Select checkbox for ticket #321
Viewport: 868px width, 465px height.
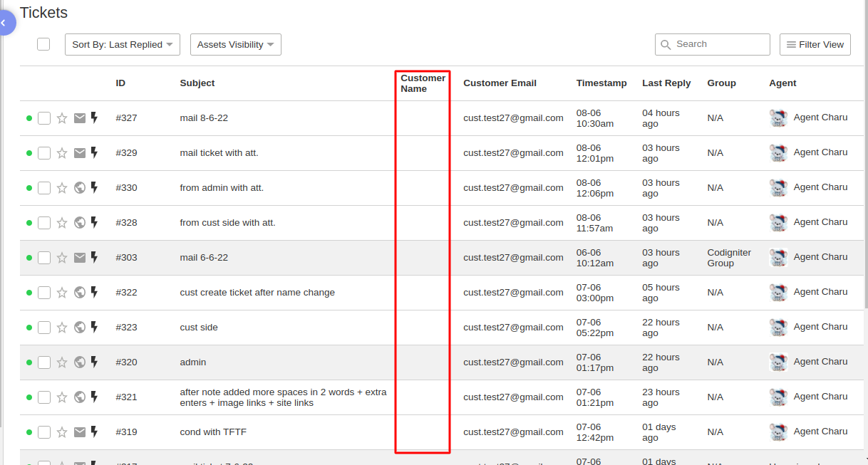(x=44, y=397)
